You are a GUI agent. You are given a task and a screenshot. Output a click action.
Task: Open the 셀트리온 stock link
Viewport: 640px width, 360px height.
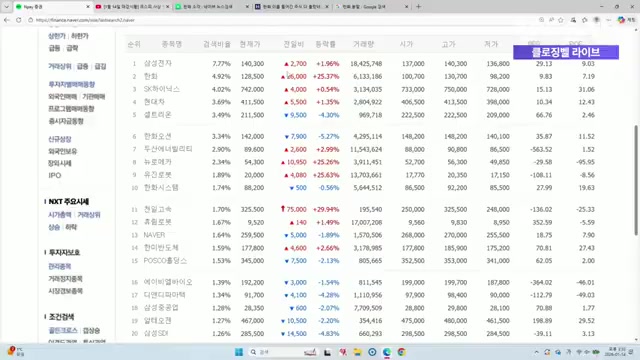pyautogui.click(x=158, y=115)
